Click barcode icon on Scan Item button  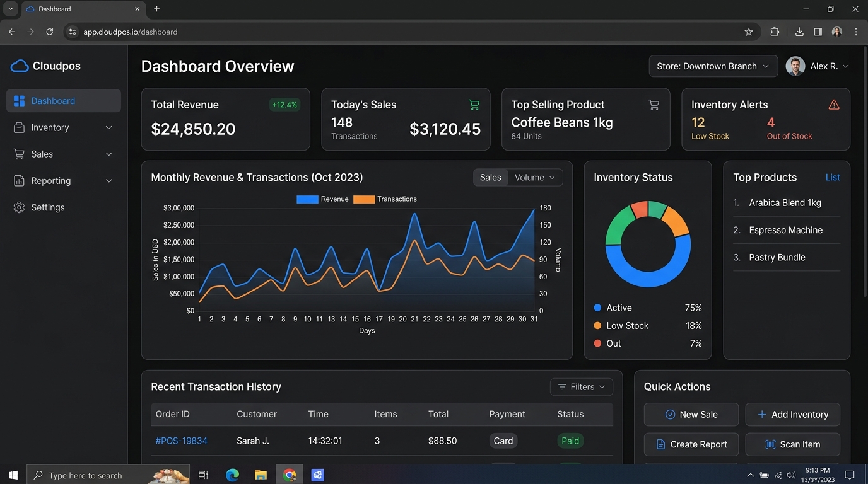770,444
